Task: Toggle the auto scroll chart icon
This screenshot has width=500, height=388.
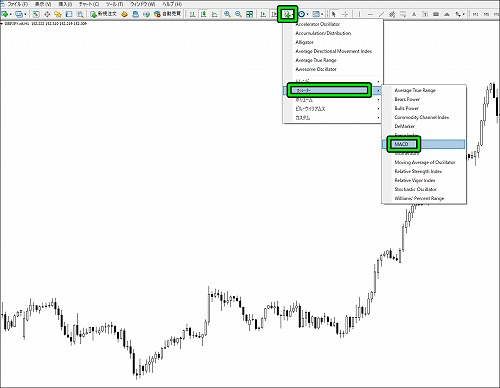Action: click(x=263, y=14)
